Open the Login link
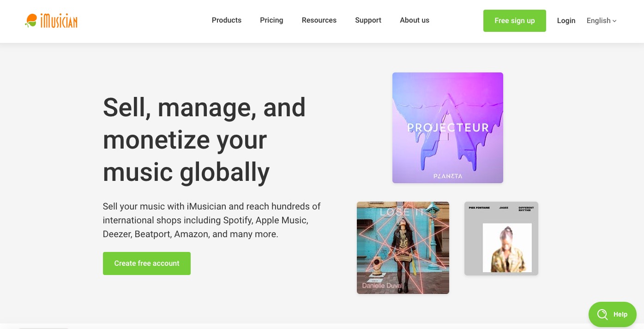The height and width of the screenshot is (329, 644). (x=566, y=21)
